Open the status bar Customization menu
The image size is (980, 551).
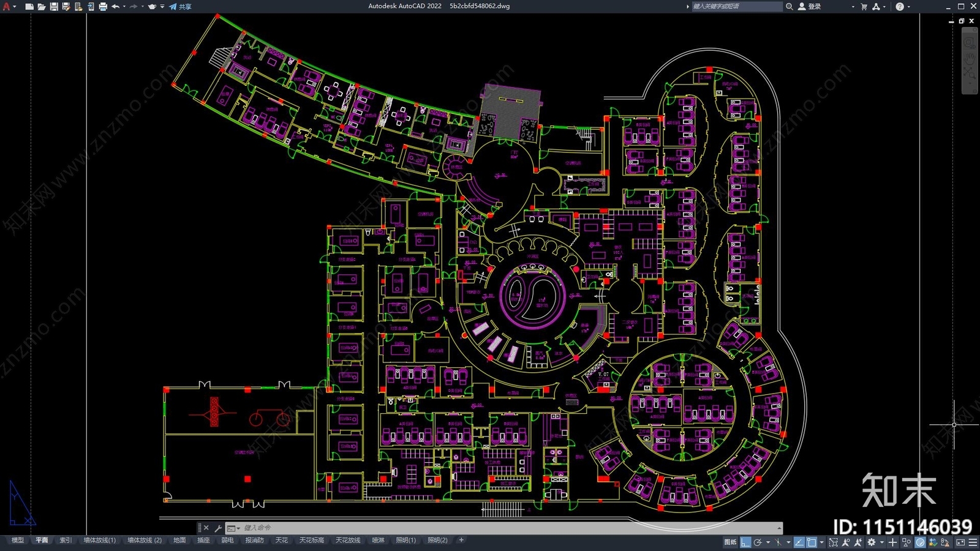tap(973, 542)
